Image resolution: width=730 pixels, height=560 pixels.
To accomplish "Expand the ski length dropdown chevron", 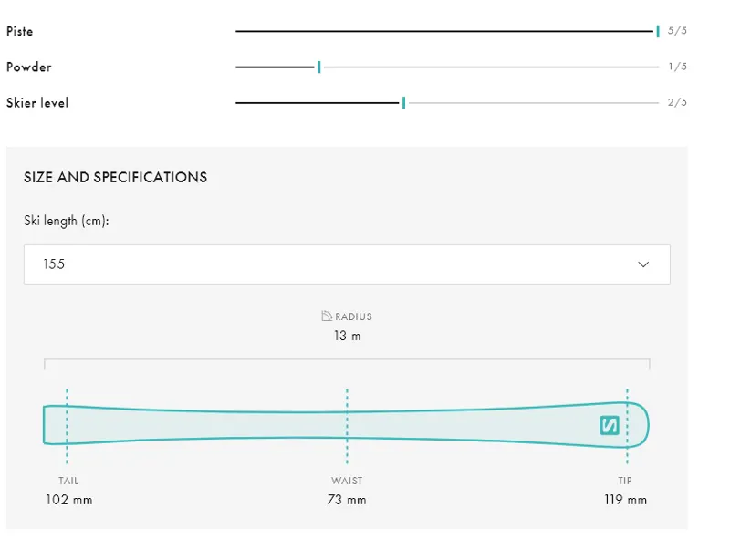I will tap(643, 264).
